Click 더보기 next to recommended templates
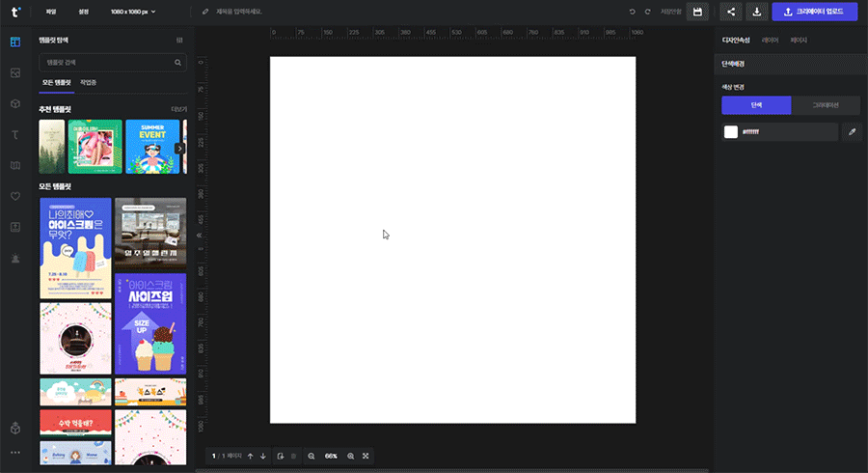 178,109
